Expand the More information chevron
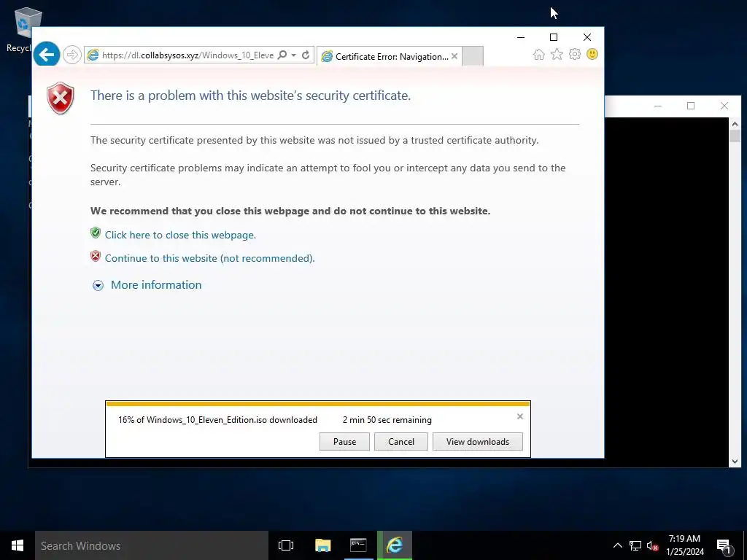 pyautogui.click(x=98, y=285)
